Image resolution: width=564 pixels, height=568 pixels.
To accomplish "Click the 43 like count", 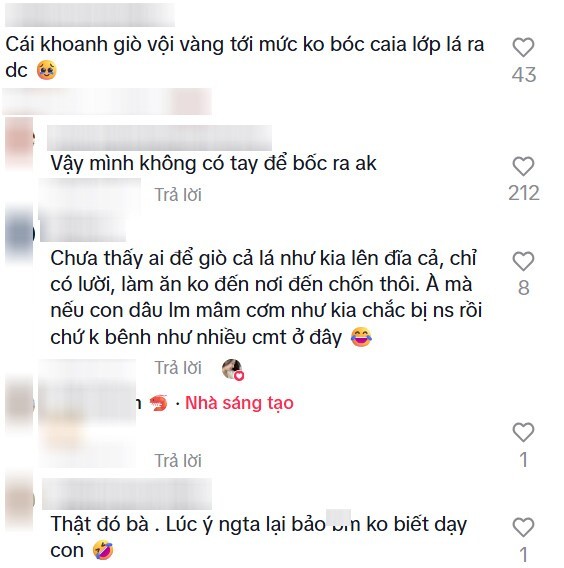I will point(523,75).
